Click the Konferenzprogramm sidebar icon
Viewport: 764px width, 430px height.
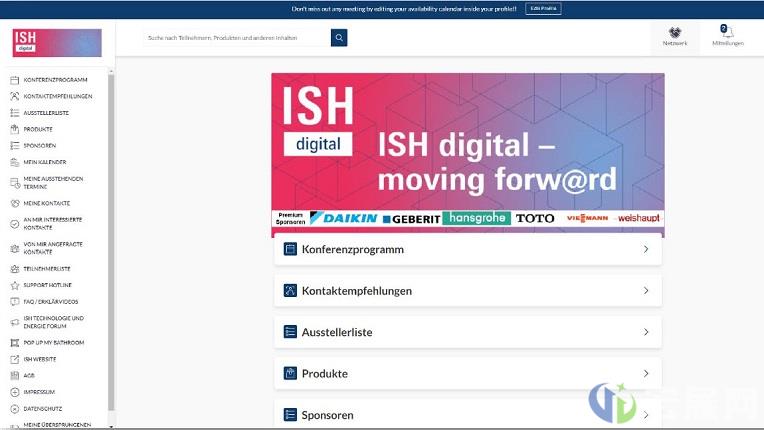[14, 80]
